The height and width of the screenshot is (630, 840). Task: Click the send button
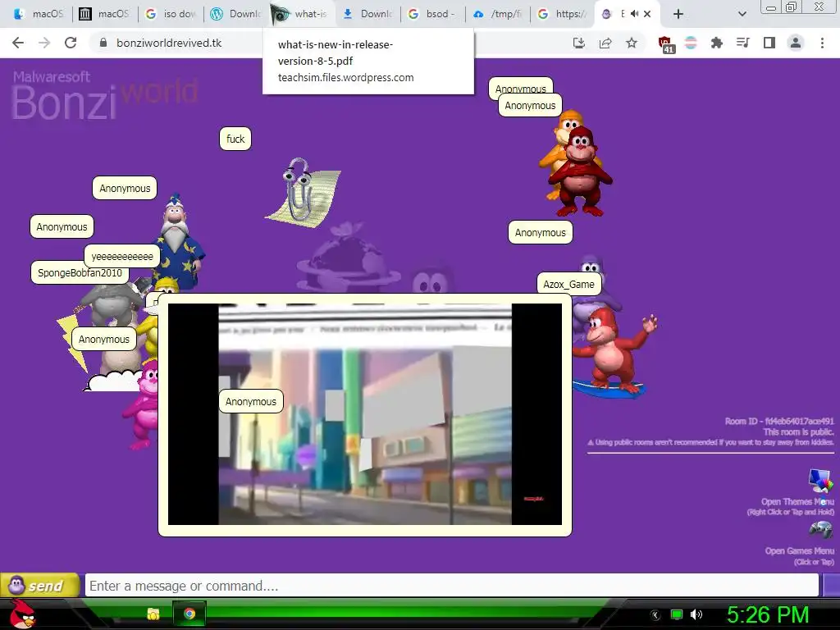[39, 585]
